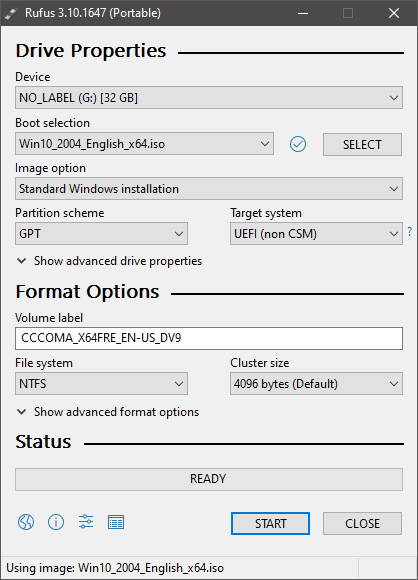Open the About info icon

(x=56, y=522)
